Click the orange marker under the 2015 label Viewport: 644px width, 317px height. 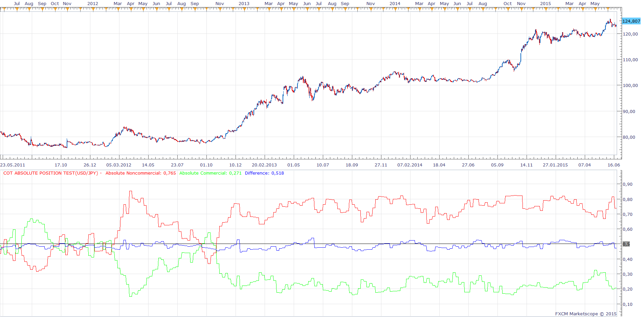pyautogui.click(x=546, y=10)
